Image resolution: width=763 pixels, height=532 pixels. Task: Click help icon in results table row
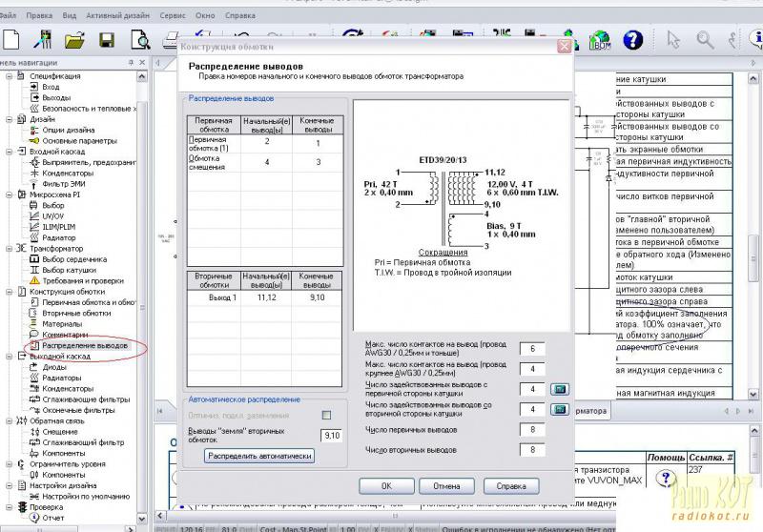click(666, 478)
